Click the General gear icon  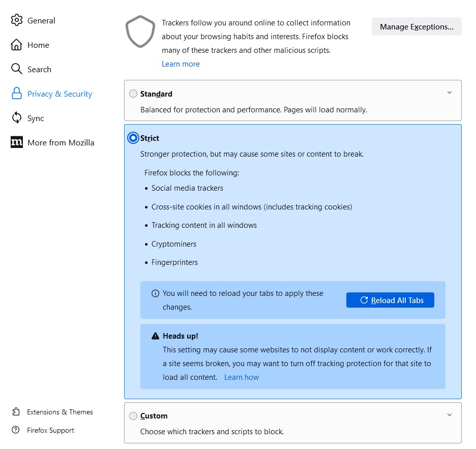coord(17,20)
